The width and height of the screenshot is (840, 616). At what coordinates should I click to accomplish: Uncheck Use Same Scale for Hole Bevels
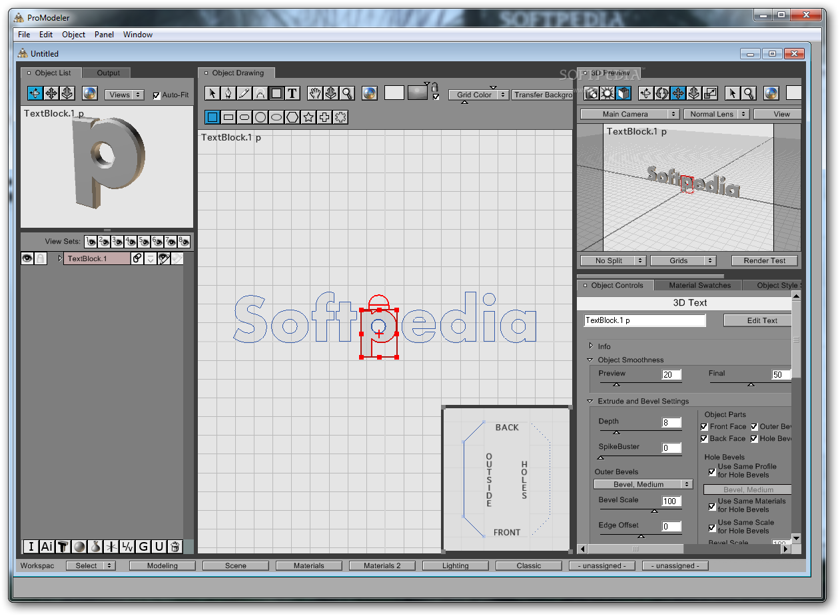pos(712,527)
